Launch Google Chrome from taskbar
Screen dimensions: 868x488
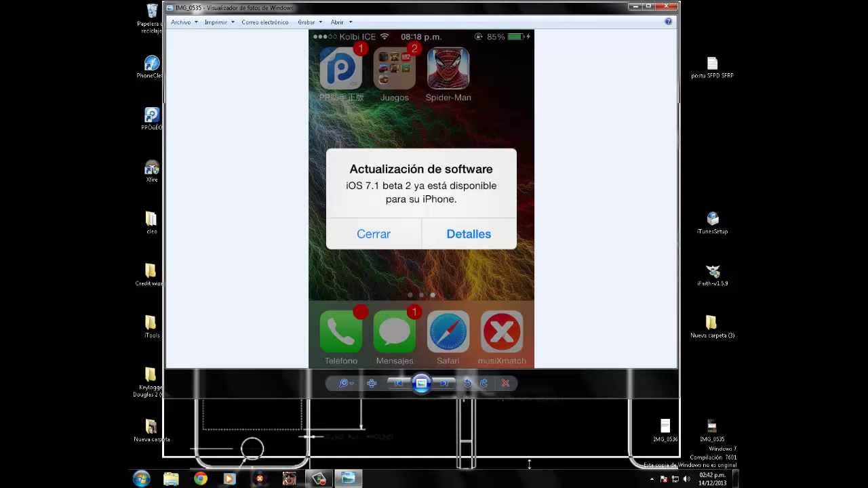(200, 479)
